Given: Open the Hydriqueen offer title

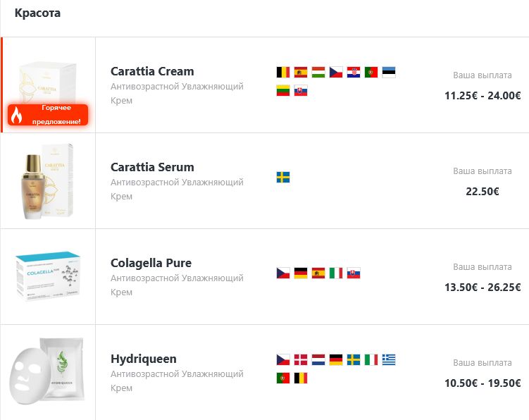Looking at the screenshot, I should tap(144, 359).
